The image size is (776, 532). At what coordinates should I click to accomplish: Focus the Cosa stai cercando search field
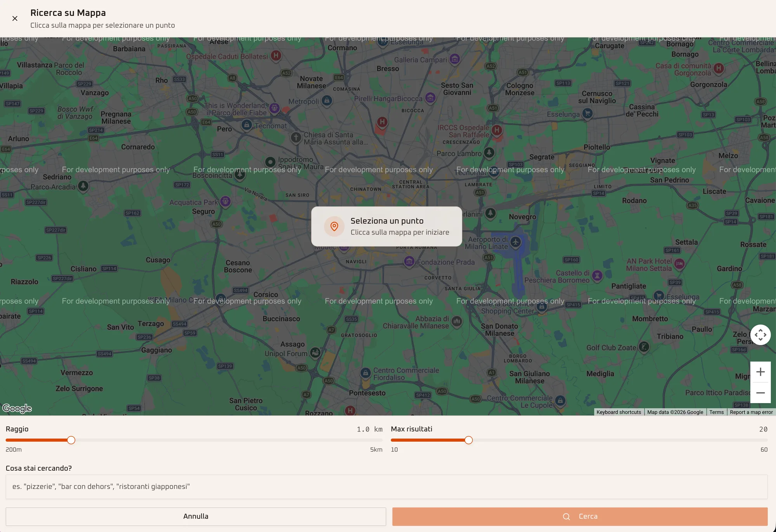click(386, 487)
